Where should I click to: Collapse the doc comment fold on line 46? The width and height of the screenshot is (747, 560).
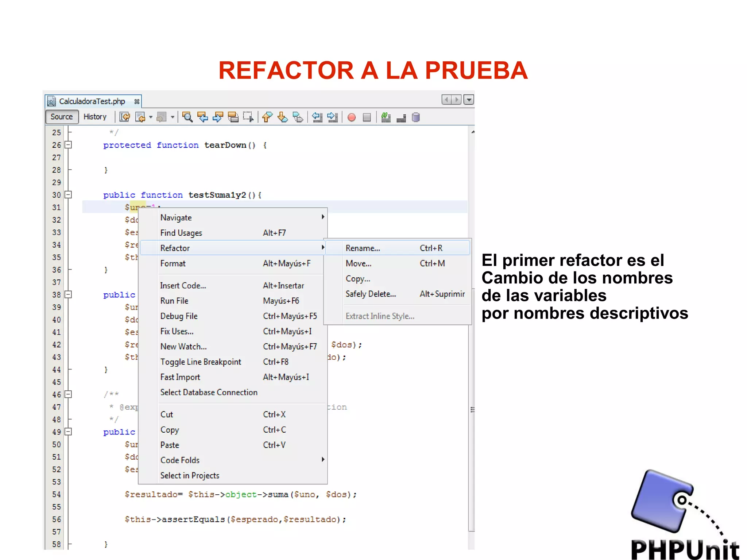68,394
